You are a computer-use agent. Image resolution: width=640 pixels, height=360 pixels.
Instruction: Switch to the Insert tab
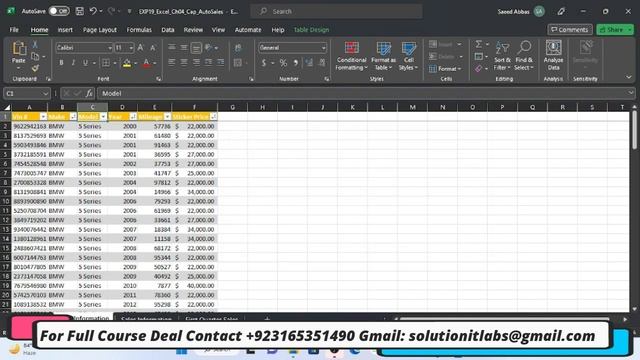click(65, 30)
